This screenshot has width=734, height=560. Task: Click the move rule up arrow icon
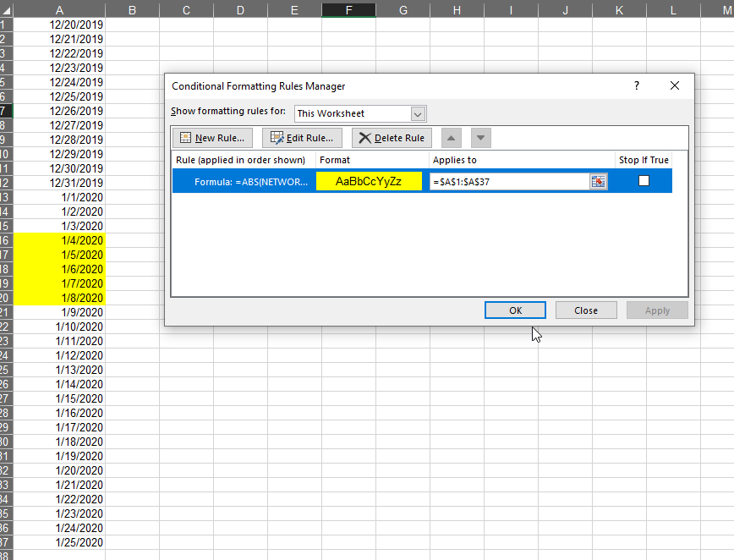[x=451, y=137]
